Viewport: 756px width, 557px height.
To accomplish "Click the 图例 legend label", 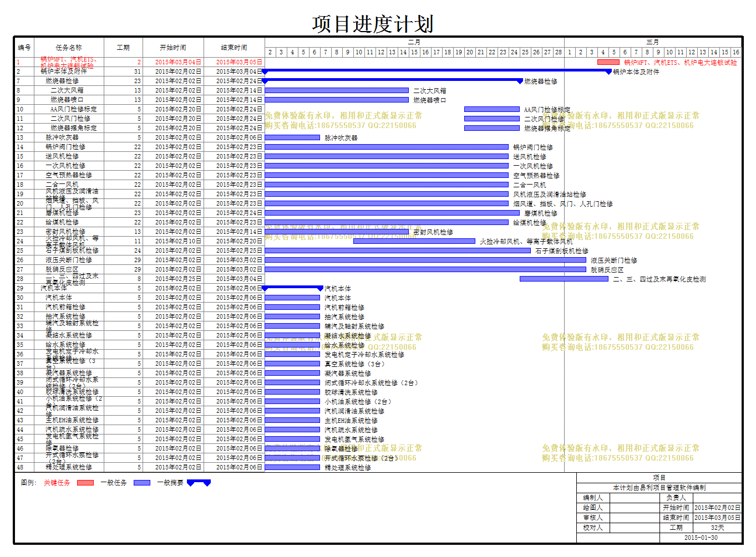I will click(x=28, y=483).
